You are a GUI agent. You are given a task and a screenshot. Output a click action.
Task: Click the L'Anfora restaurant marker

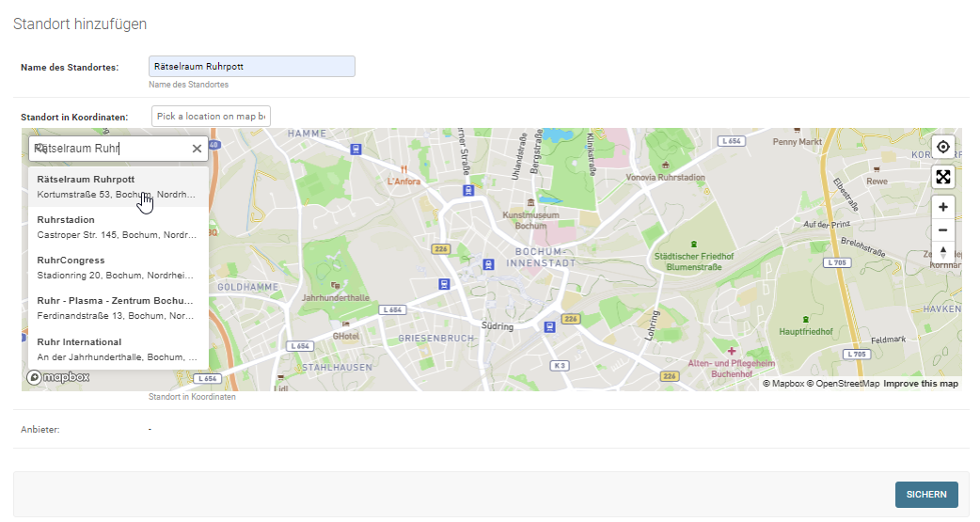pyautogui.click(x=403, y=169)
